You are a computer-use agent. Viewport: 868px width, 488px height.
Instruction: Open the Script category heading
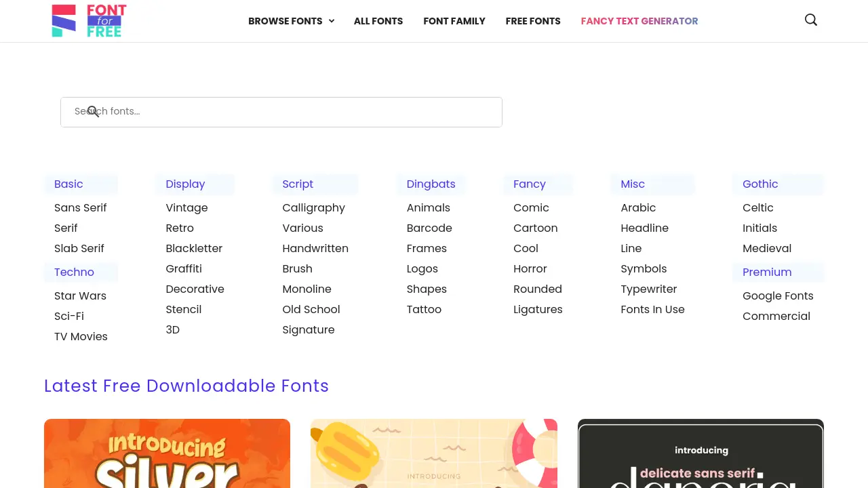click(298, 184)
